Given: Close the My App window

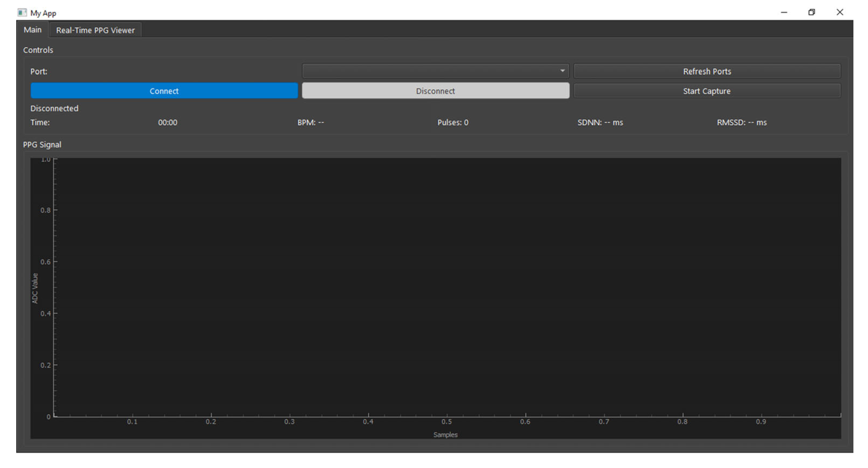Looking at the screenshot, I should click(839, 12).
